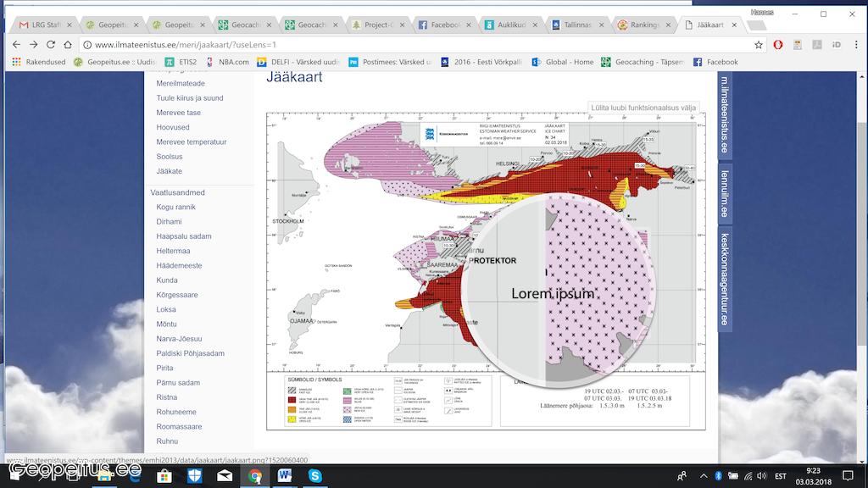Viewport: 868px width, 488px height.
Task: Switch to the Project-G tab
Action: 379,25
